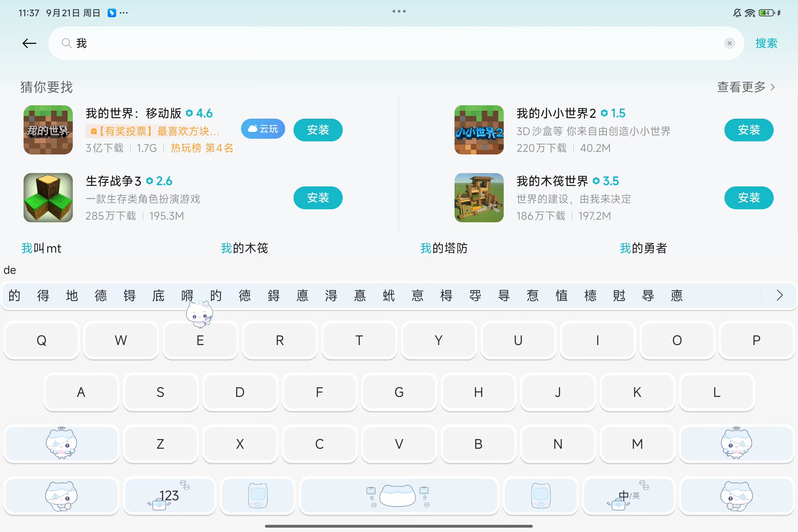Tap phone-shaped key between 123 and space
This screenshot has width=798, height=532.
(258, 496)
